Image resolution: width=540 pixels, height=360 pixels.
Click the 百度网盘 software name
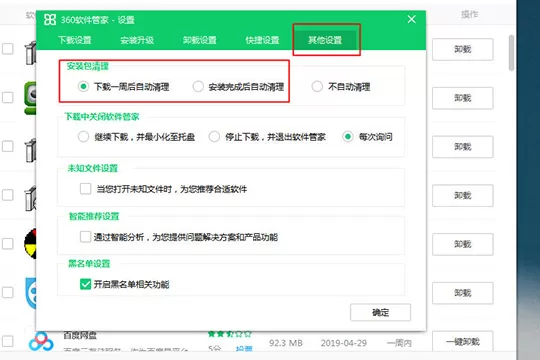coord(80,335)
